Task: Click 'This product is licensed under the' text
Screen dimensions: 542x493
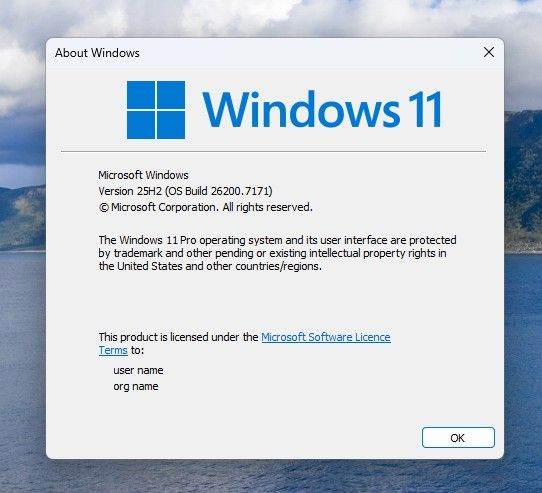Action: (178, 337)
